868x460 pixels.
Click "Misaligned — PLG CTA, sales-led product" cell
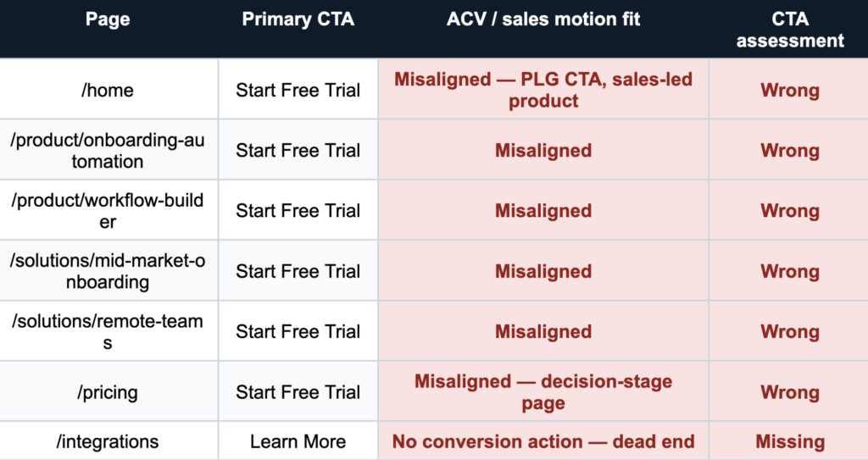[x=543, y=90]
